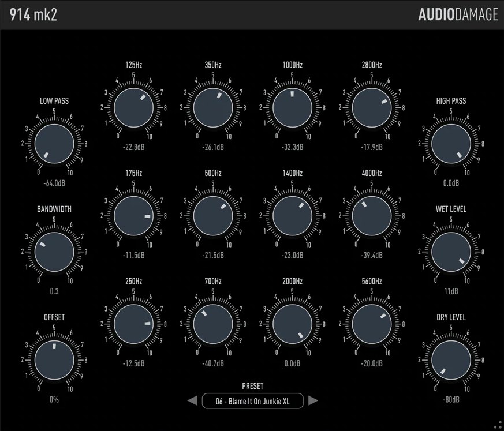Screen dimensions: 504x431
Task: Adjust the HIGH PASS knob
Action: click(x=450, y=143)
